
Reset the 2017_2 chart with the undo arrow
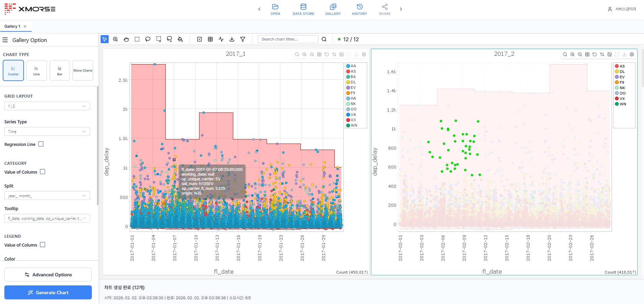point(595,54)
